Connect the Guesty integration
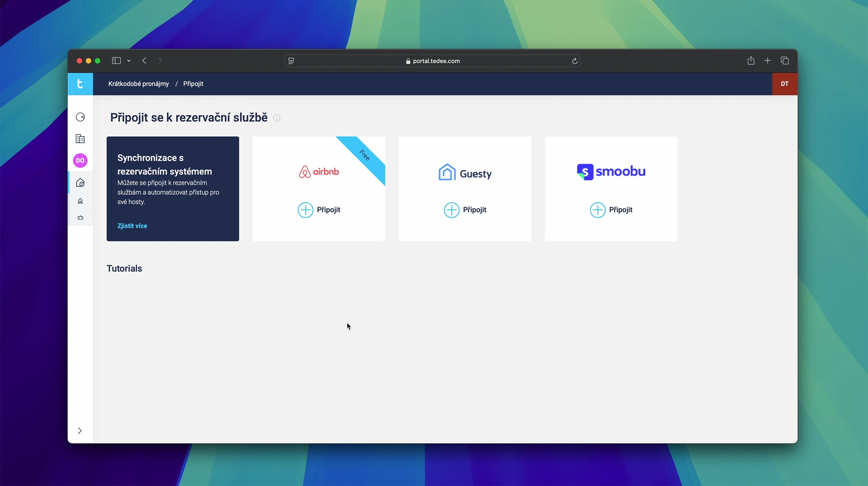Image resolution: width=868 pixels, height=486 pixels. tap(465, 210)
